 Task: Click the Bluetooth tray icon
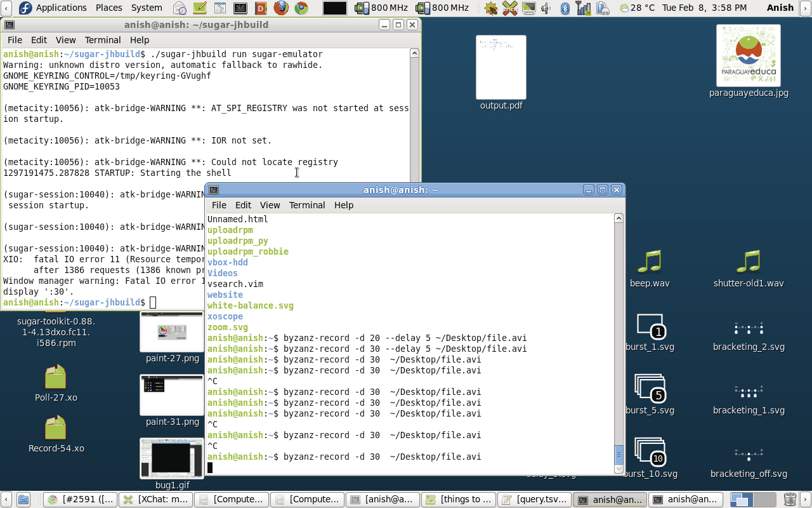click(565, 8)
